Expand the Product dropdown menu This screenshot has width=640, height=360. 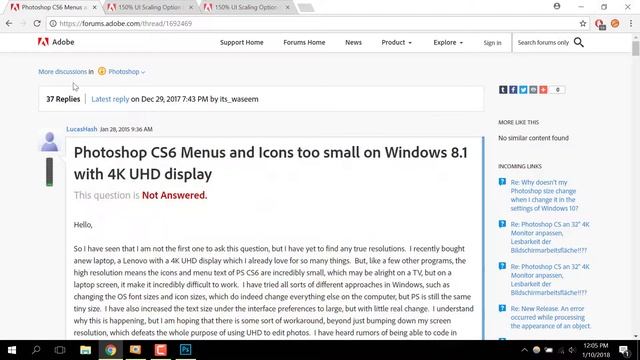396,42
